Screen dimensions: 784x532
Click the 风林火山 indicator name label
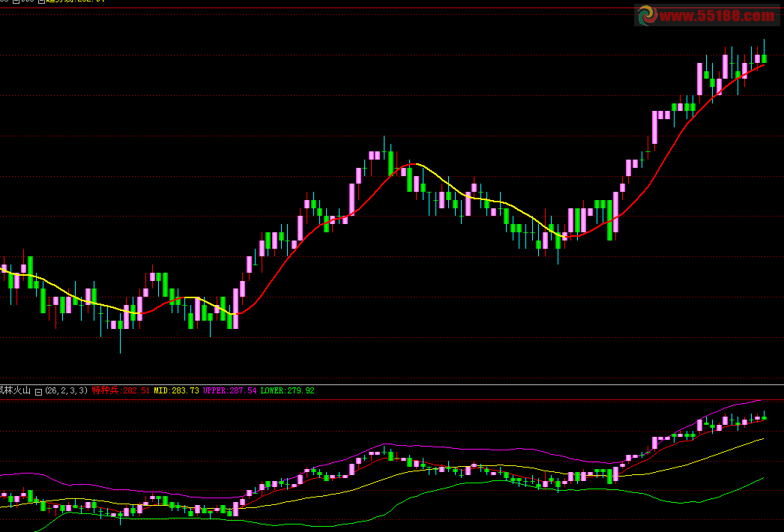pos(16,390)
